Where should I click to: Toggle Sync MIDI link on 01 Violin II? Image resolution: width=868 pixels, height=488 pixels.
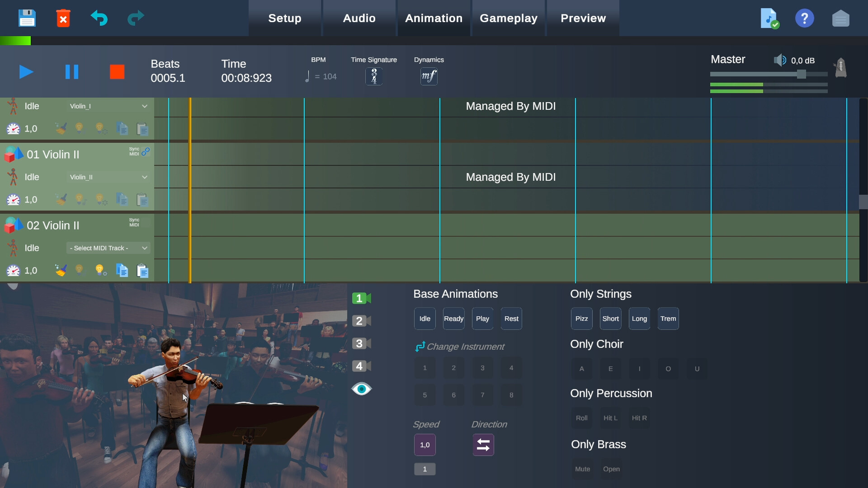pyautogui.click(x=145, y=152)
